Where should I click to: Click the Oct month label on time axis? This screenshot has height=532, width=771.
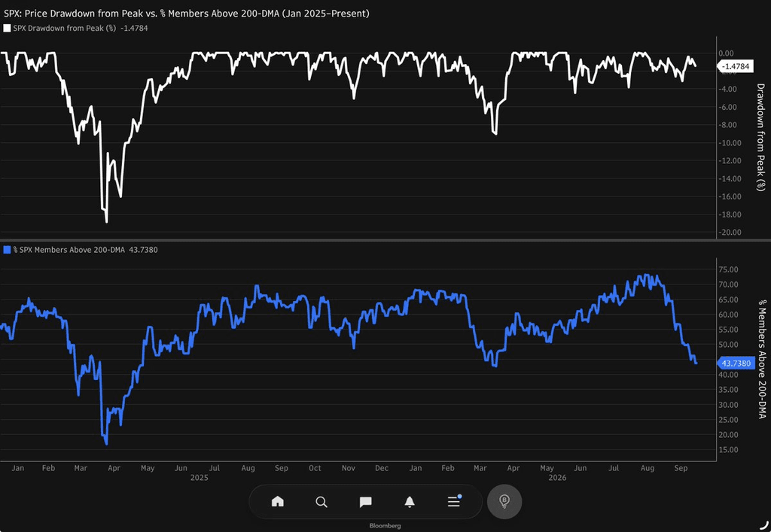pyautogui.click(x=315, y=468)
